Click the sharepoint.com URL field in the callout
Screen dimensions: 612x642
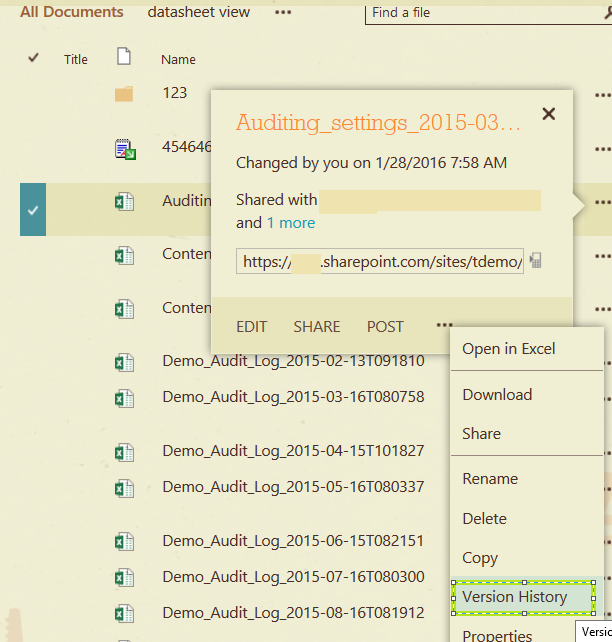point(379,261)
